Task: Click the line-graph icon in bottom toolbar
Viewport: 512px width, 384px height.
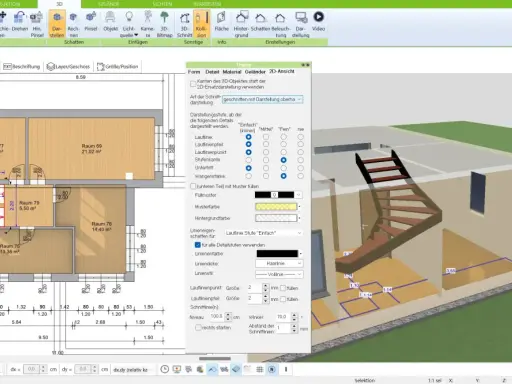Action: coord(212,369)
